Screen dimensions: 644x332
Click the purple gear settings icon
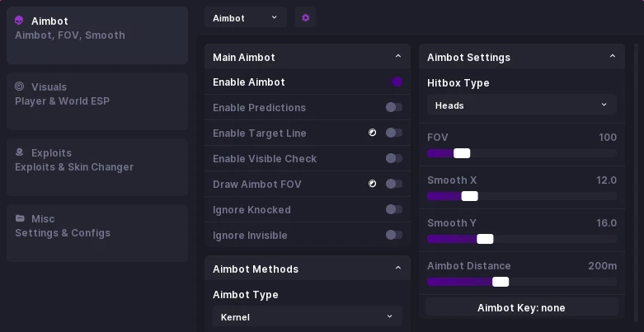point(305,17)
